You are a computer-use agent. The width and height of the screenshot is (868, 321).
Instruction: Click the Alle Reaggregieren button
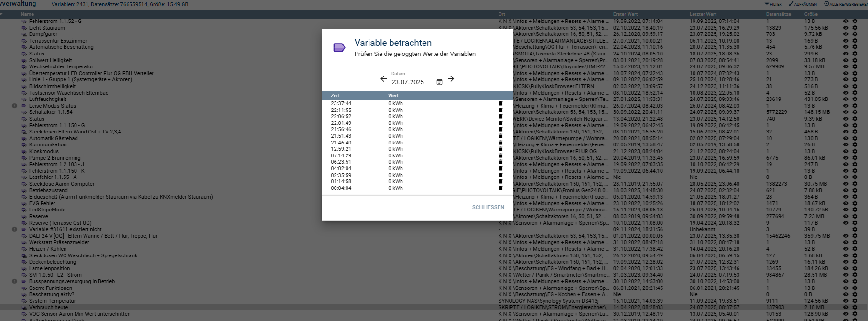click(x=845, y=4)
